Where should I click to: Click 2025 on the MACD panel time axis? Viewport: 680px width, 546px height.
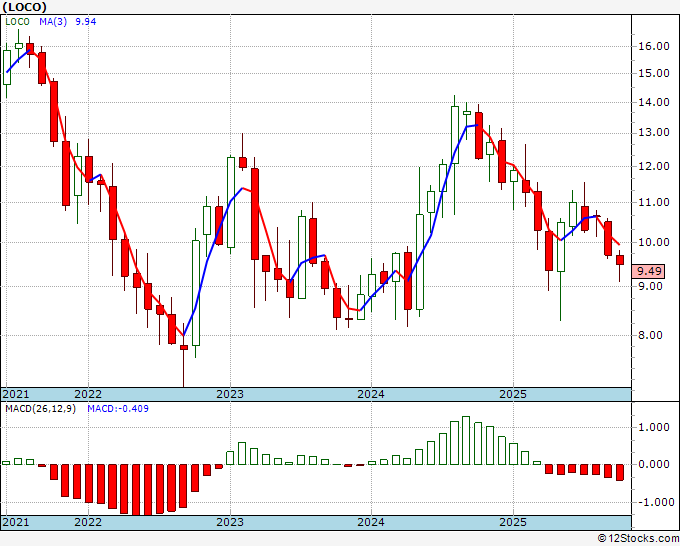click(513, 522)
